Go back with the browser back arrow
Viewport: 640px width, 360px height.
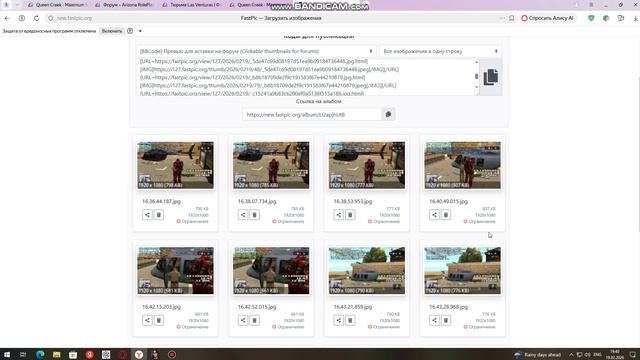[x=7, y=18]
